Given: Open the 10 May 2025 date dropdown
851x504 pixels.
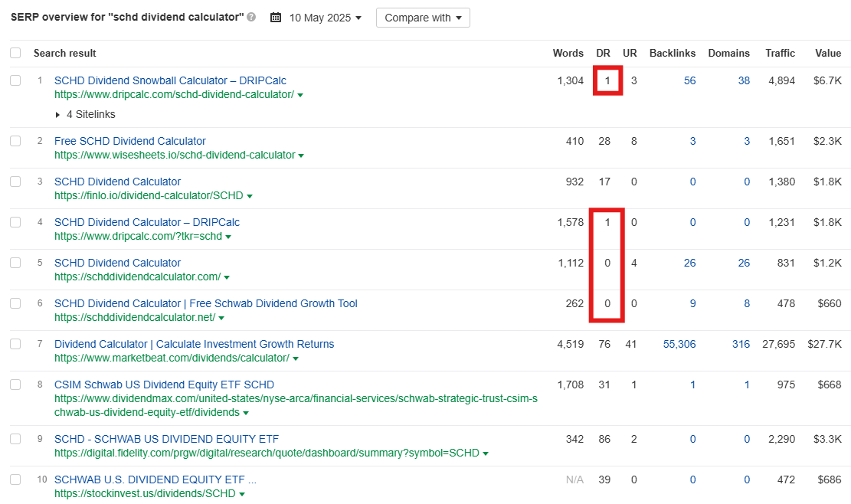Looking at the screenshot, I should (x=325, y=18).
